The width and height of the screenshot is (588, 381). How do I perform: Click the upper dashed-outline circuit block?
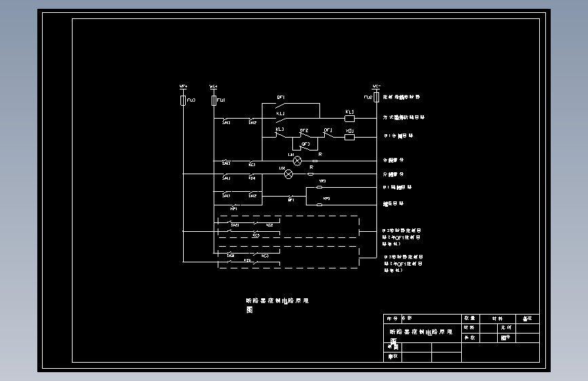289,227
